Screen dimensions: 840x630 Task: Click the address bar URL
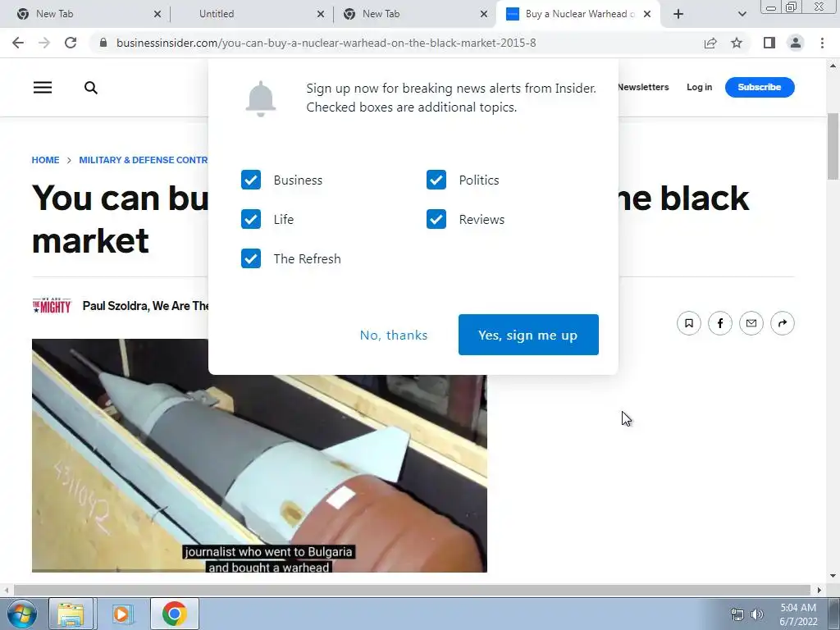(x=326, y=43)
